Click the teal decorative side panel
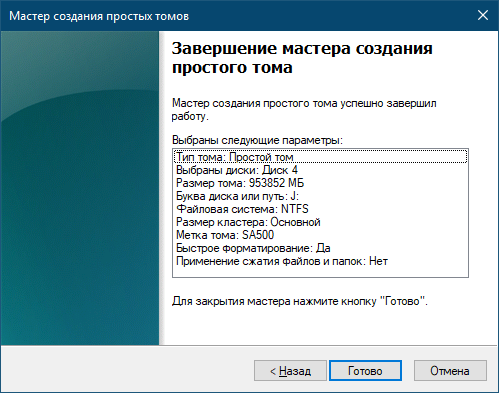This screenshot has width=499, height=393. pos(80,188)
